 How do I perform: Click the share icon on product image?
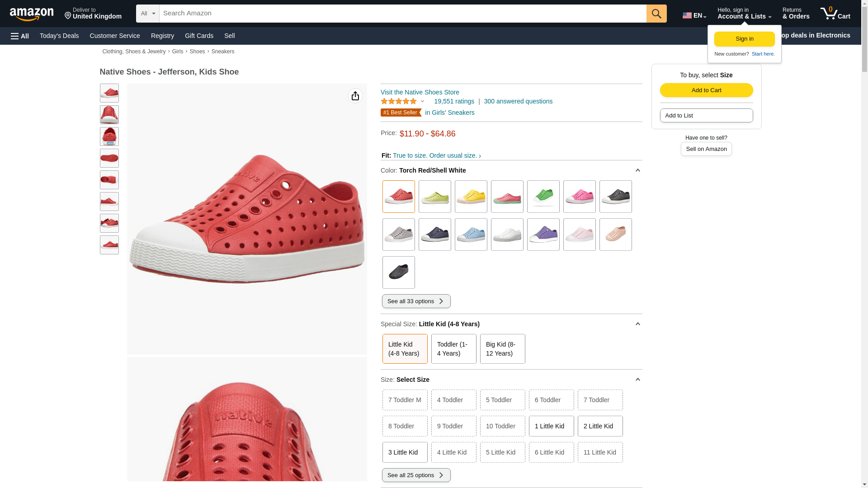coord(355,96)
